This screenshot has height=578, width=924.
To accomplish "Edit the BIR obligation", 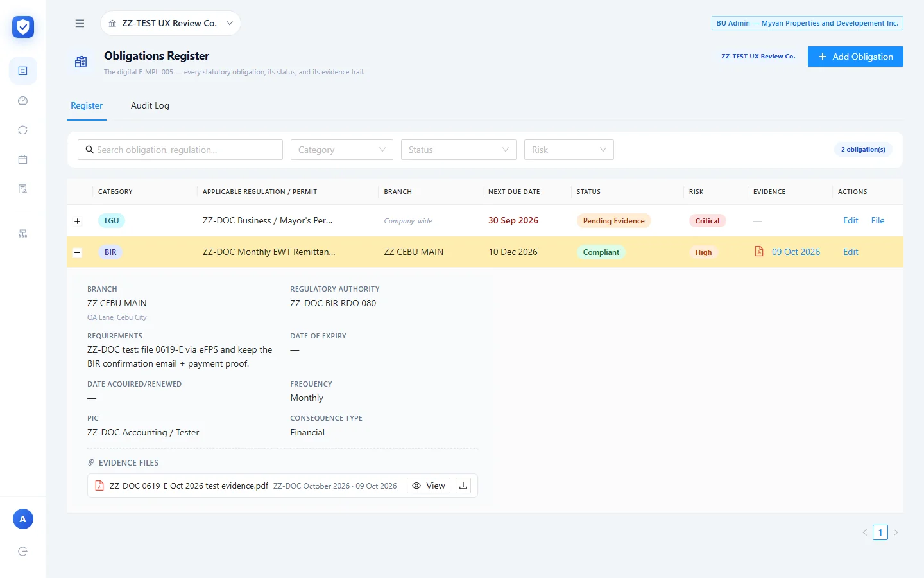I will [x=851, y=252].
